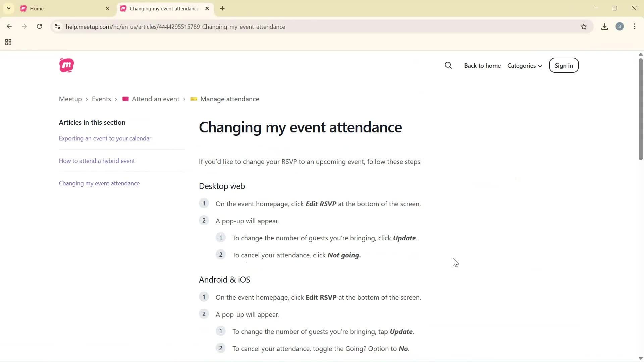Screen dimensions: 644x362
Task: Open the Downloads panel icon
Action: point(604,26)
